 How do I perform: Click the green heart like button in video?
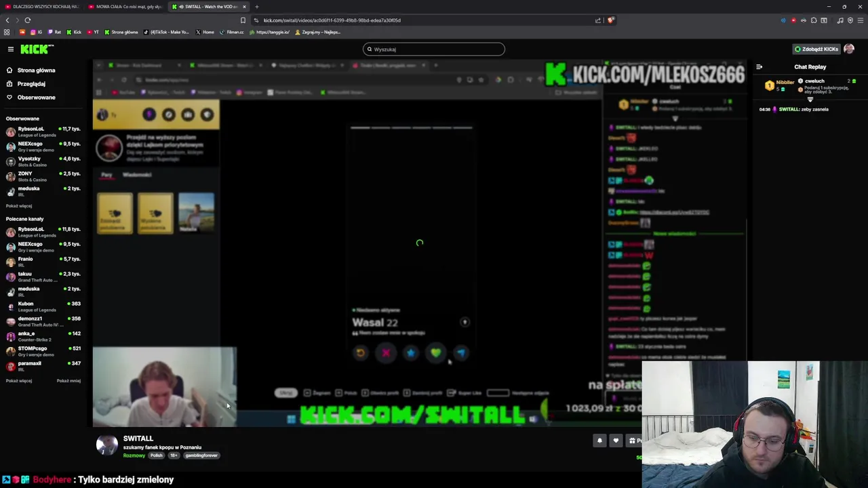(x=436, y=352)
